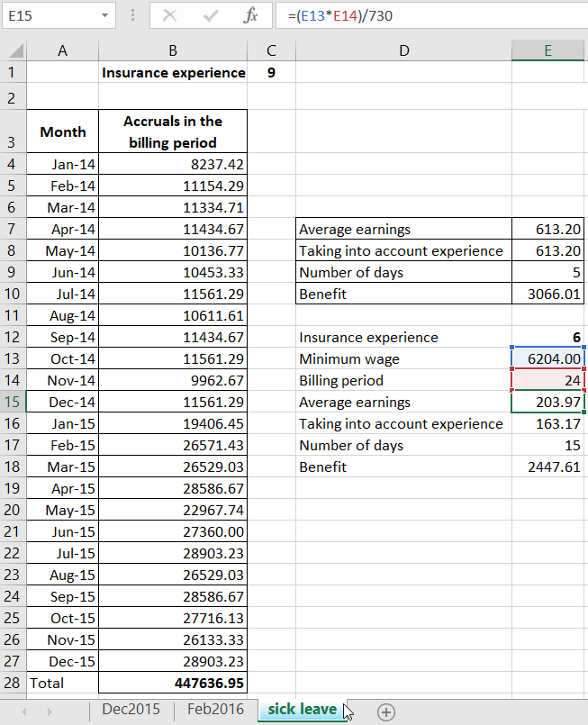The height and width of the screenshot is (725, 588).
Task: Select the Billing period value cell 24
Action: coord(547,380)
